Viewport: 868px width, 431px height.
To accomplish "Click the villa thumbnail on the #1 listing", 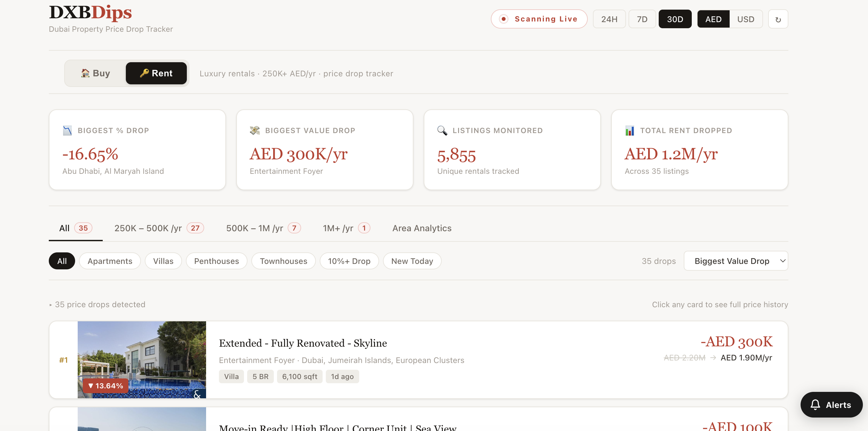I will point(141,359).
